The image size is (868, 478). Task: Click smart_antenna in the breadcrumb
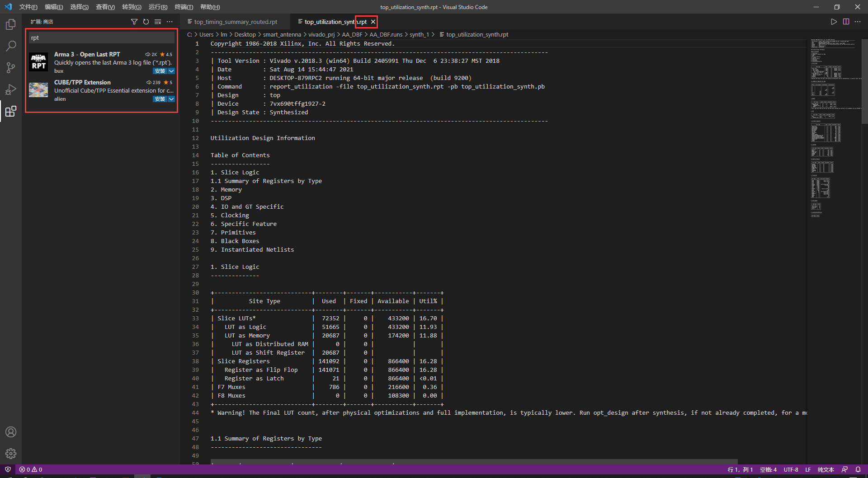[x=282, y=34]
